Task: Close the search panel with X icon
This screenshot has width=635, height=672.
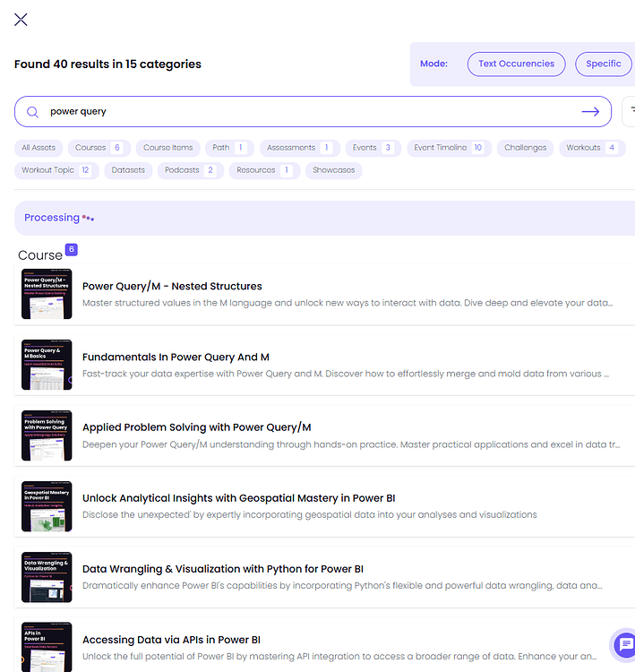Action: coord(21,20)
